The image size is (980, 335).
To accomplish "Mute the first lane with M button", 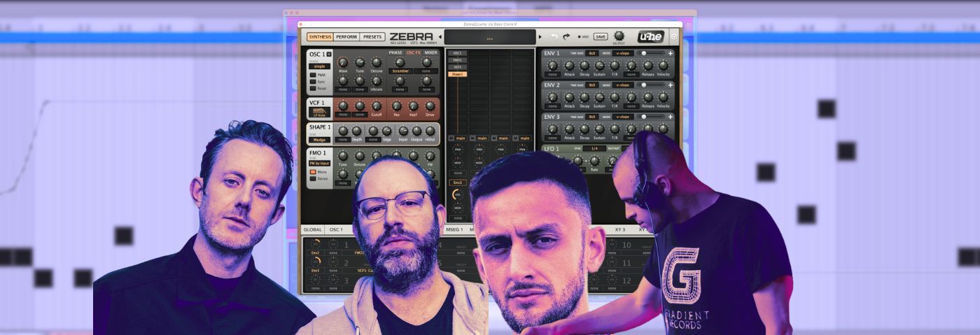I will point(451,138).
